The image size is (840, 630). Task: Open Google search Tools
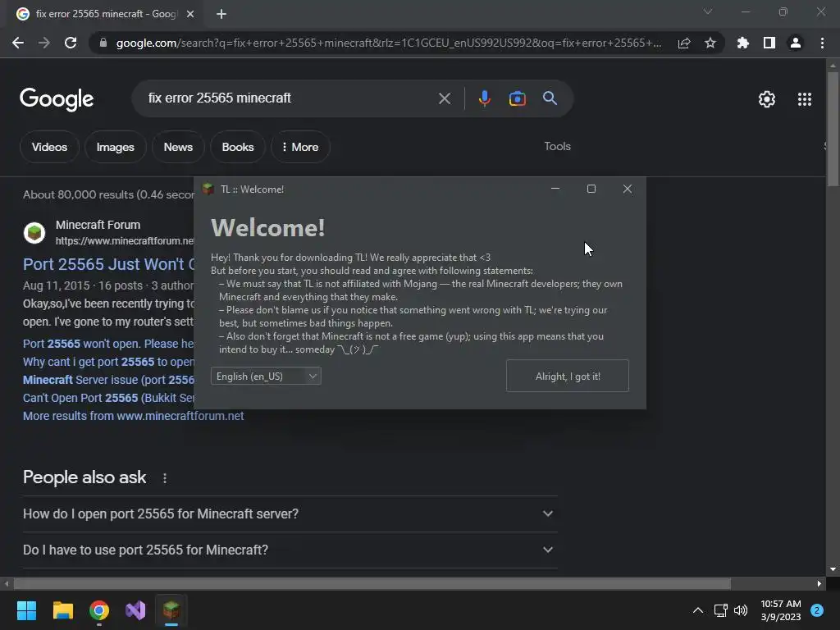tap(557, 146)
